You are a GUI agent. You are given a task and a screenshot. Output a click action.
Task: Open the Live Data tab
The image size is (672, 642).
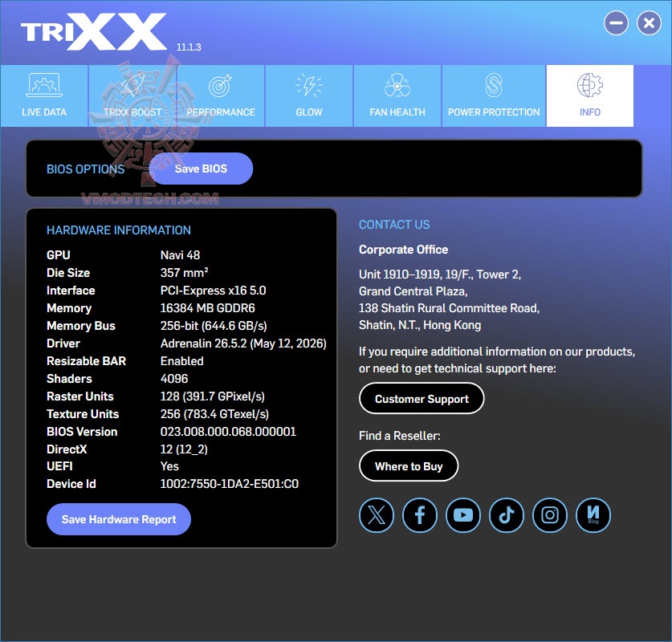click(43, 96)
